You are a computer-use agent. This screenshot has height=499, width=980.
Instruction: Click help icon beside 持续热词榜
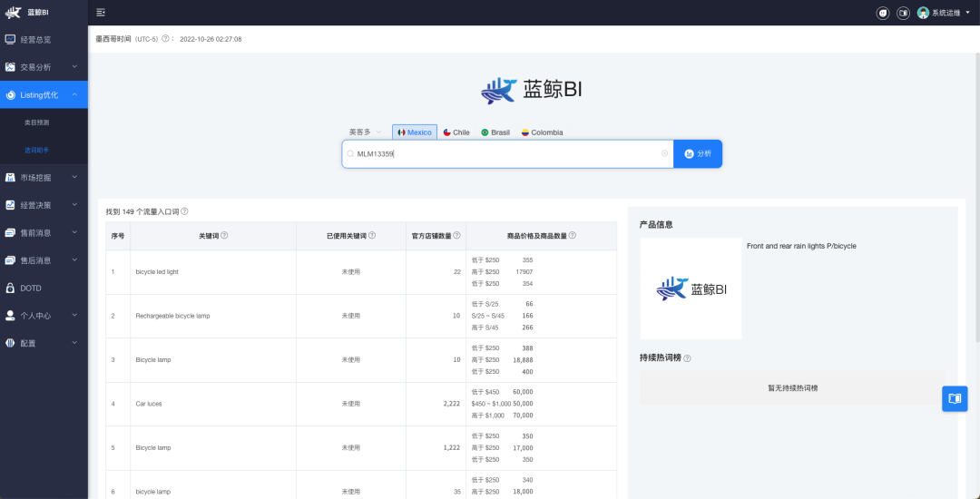[x=688, y=358]
